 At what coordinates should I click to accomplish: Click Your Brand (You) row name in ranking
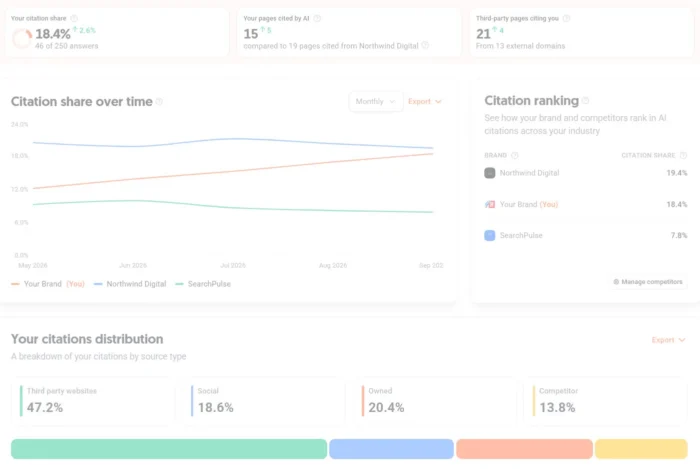[x=529, y=204]
